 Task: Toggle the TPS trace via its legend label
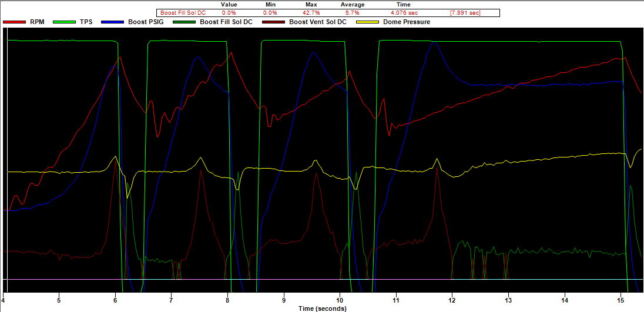(x=86, y=22)
